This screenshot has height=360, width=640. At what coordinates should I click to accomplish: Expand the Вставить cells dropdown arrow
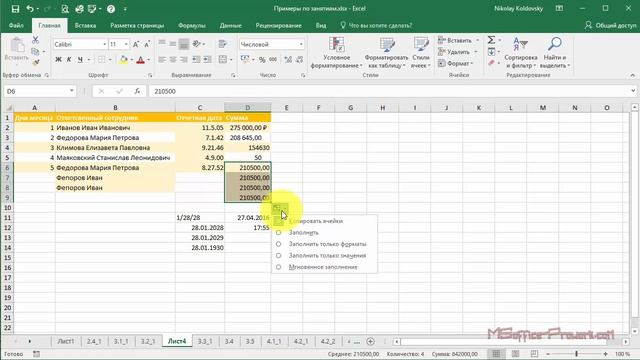tap(477, 40)
